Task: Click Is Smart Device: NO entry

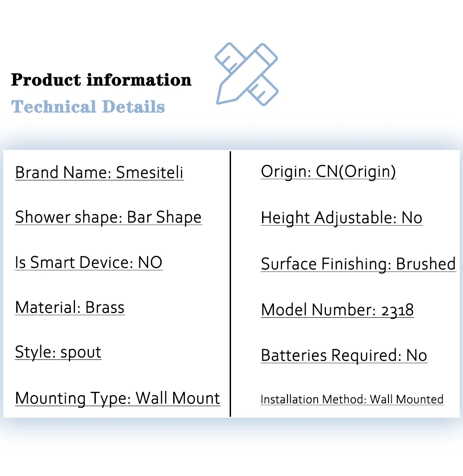Action: coord(89,262)
